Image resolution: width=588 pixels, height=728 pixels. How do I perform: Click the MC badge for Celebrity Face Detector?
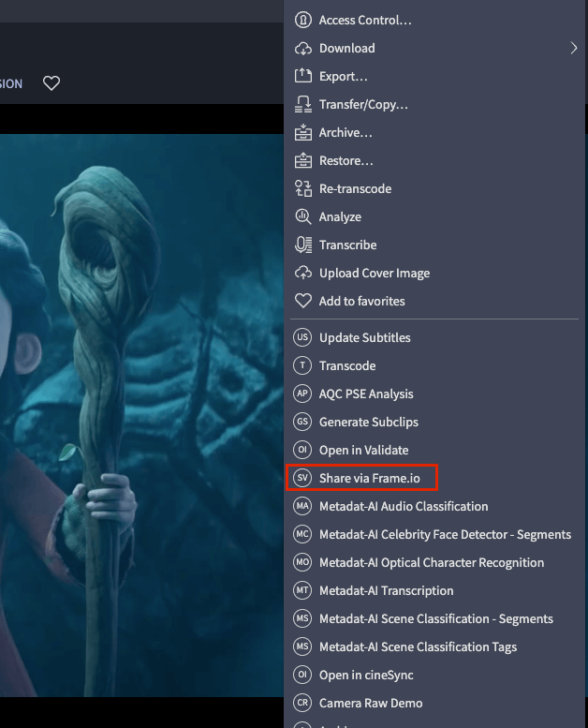[302, 534]
